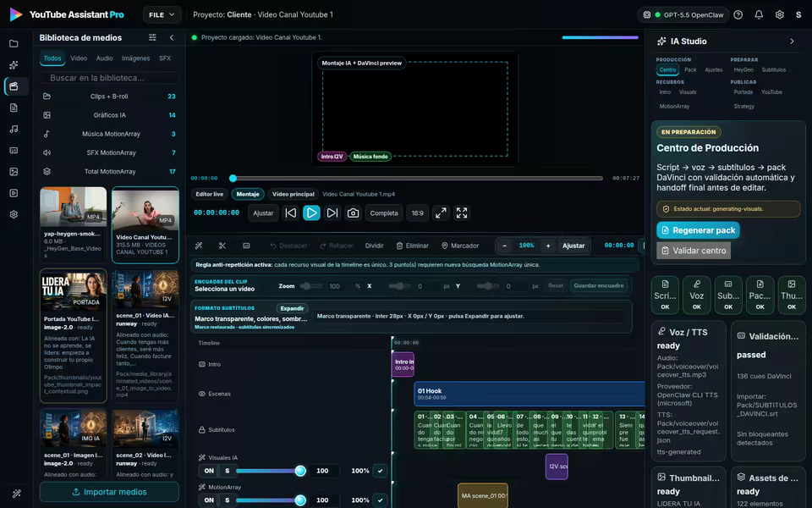Expand the subtitle format with Expandir
The width and height of the screenshot is (812, 508).
[x=292, y=308]
